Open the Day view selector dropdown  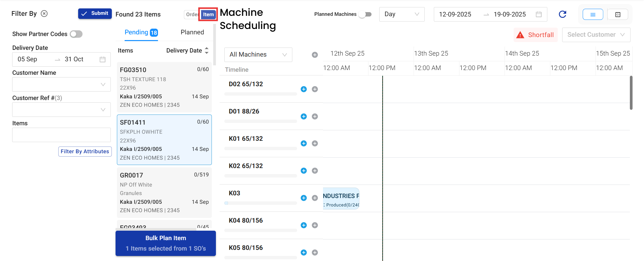pyautogui.click(x=401, y=14)
